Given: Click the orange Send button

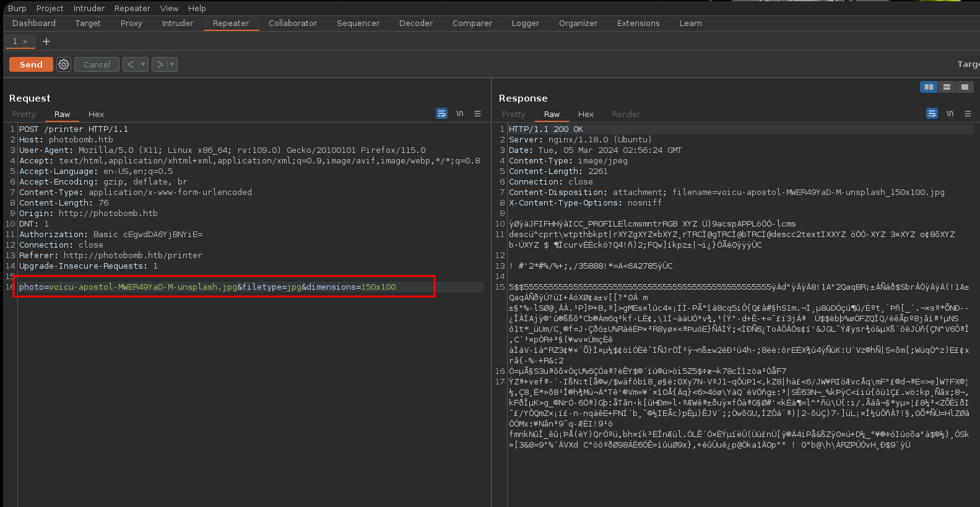Looking at the screenshot, I should coord(31,64).
